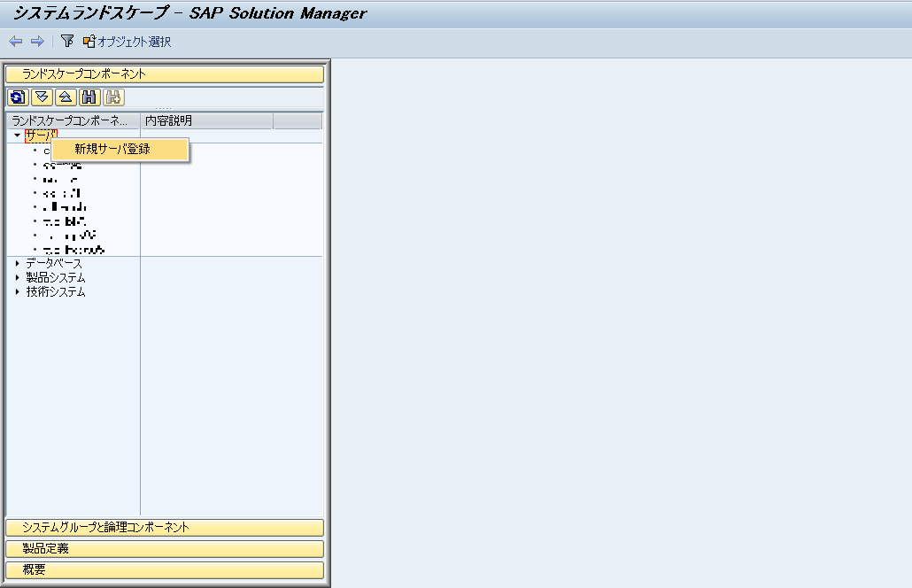This screenshot has height=588, width=912.
Task: Expand the 製品システム tree node
Action: [18, 277]
